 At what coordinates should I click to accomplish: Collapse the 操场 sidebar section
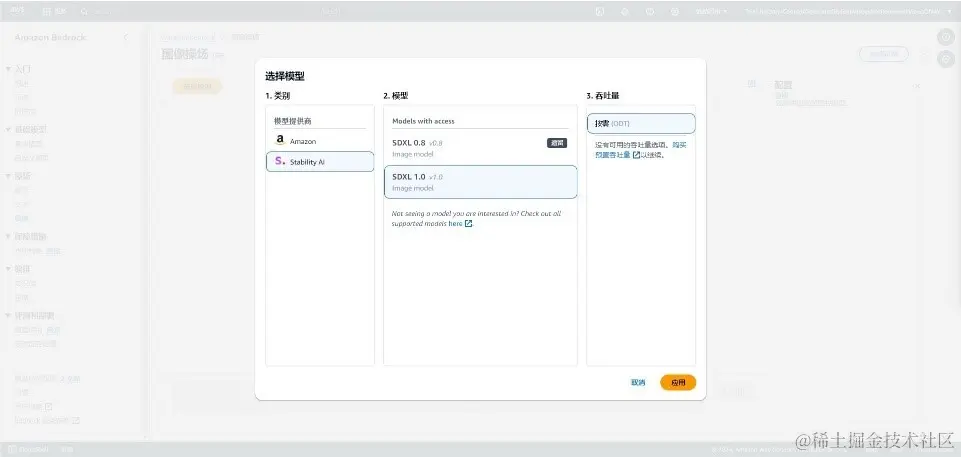click(9, 176)
